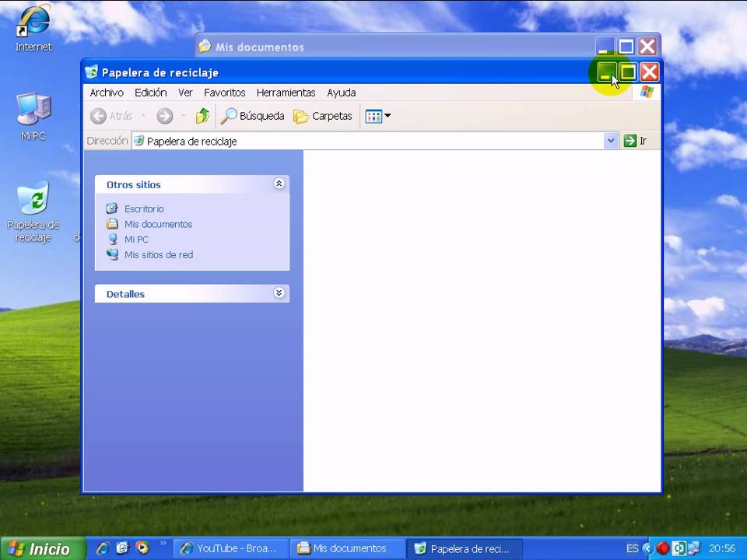The width and height of the screenshot is (747, 560).
Task: Switch to YouTube taskbar button
Action: pyautogui.click(x=230, y=548)
